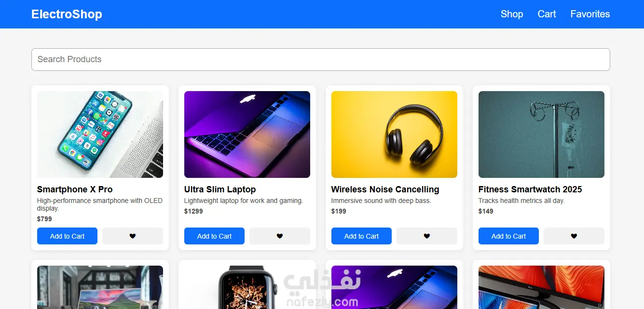Click the ElectroShop logo
This screenshot has height=309, width=644.
67,14
